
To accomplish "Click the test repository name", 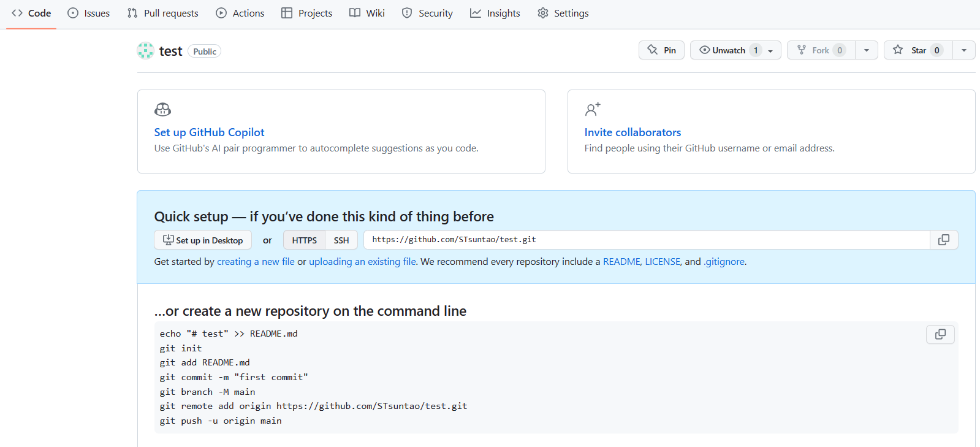I will pos(170,51).
